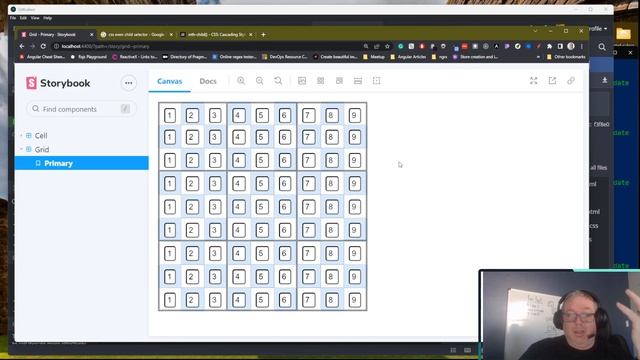Viewport: 640px width, 360px height.
Task: Enable the measure tool
Action: (x=358, y=81)
